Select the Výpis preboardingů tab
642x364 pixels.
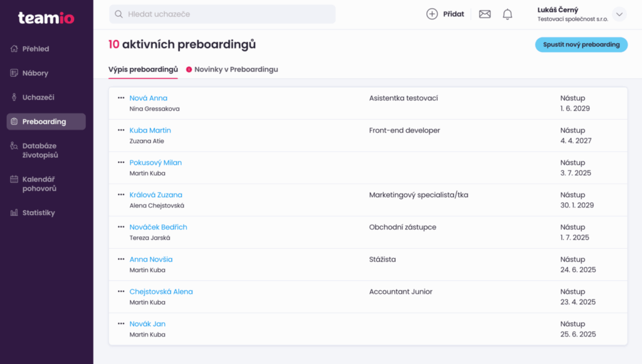coord(143,70)
